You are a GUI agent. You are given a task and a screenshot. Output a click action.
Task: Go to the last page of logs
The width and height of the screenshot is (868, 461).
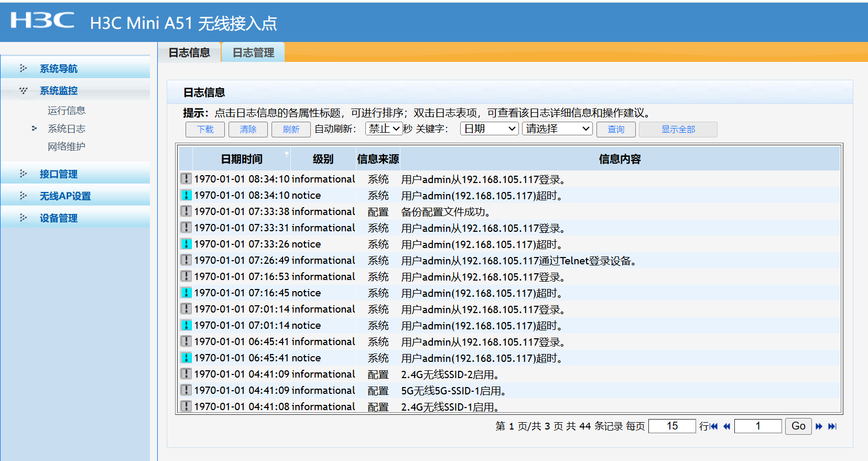tap(832, 426)
